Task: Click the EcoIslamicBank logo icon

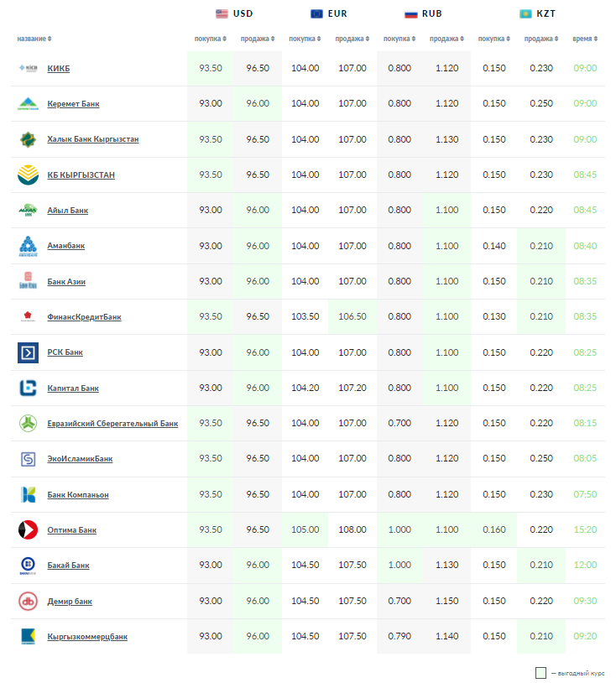Action: [x=28, y=459]
